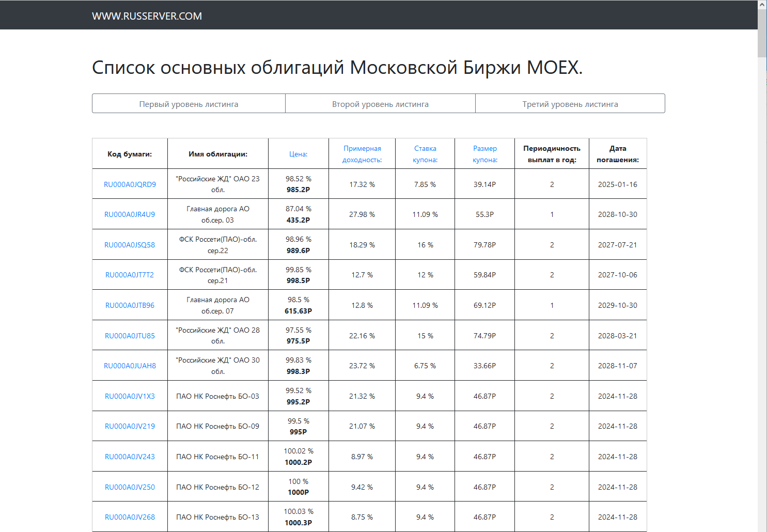Sort by Размер купона header

(x=485, y=154)
